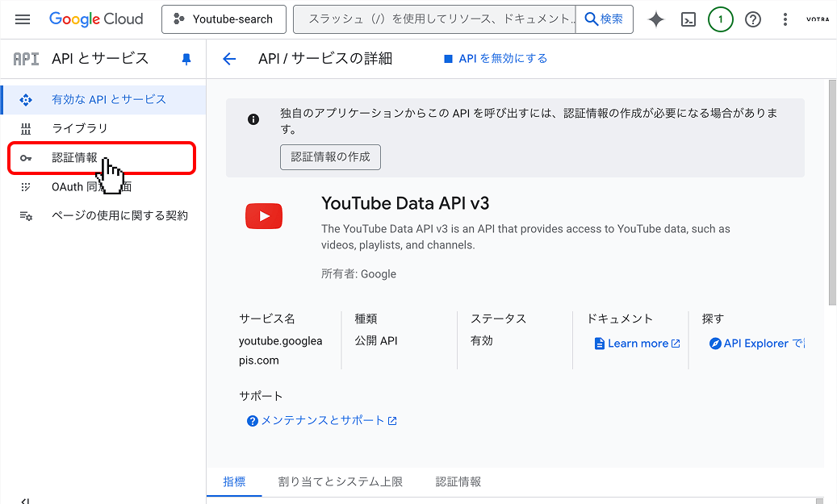The image size is (837, 504).
Task: Open the help question mark icon
Action: point(753,19)
